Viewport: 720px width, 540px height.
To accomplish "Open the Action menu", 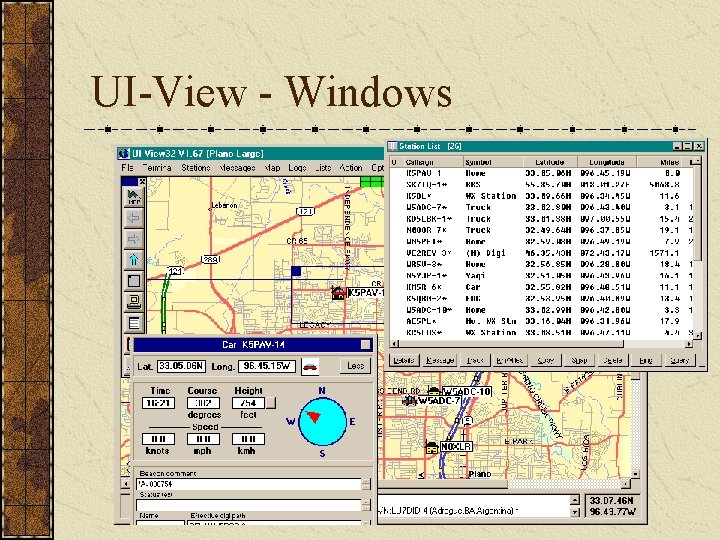I will (x=351, y=168).
